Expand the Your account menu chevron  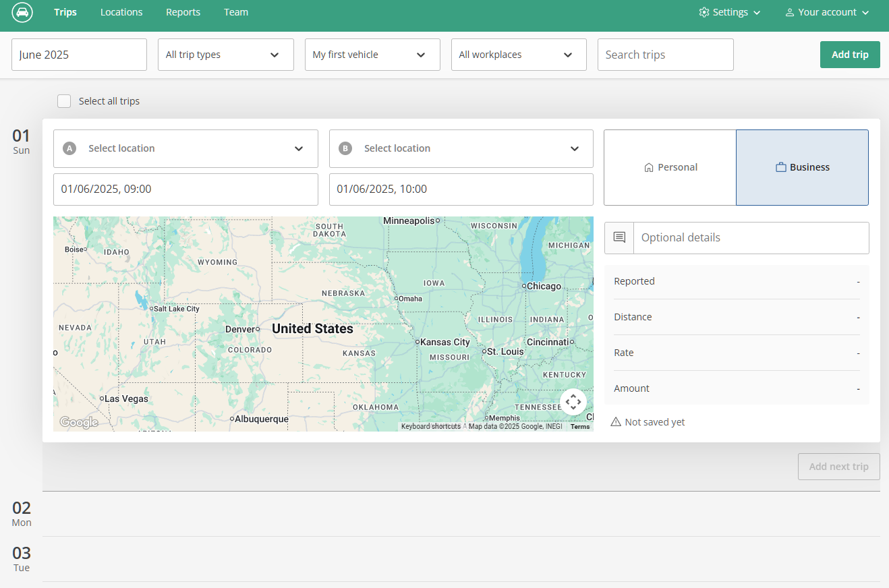865,13
